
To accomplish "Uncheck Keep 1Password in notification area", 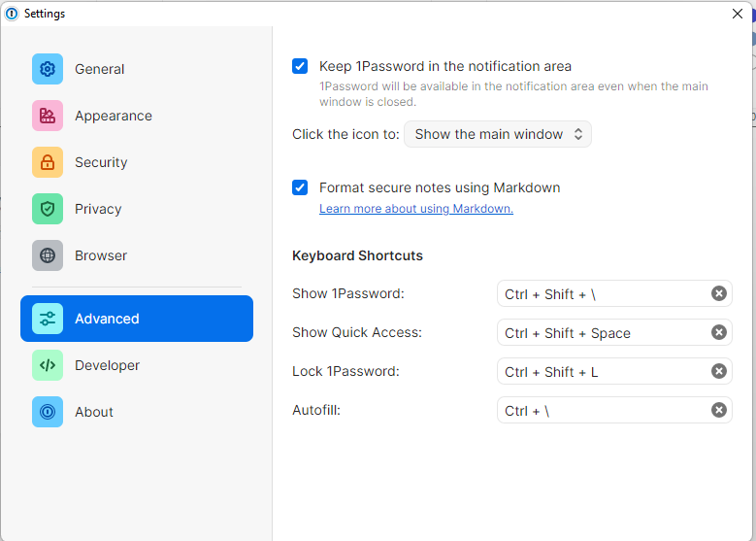I will point(300,67).
